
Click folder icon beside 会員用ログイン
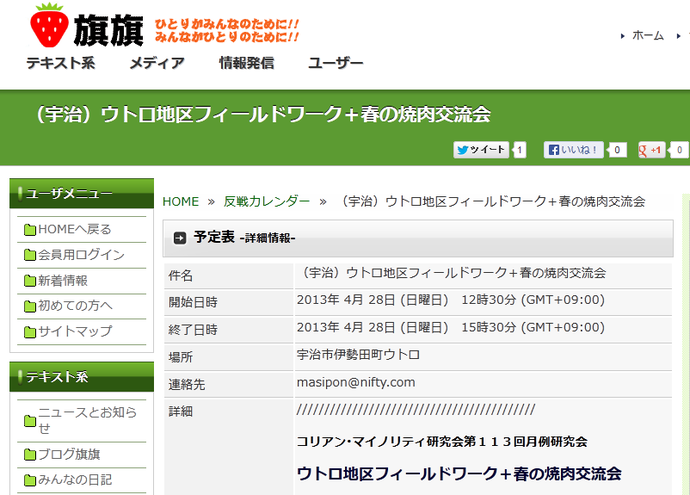30,255
